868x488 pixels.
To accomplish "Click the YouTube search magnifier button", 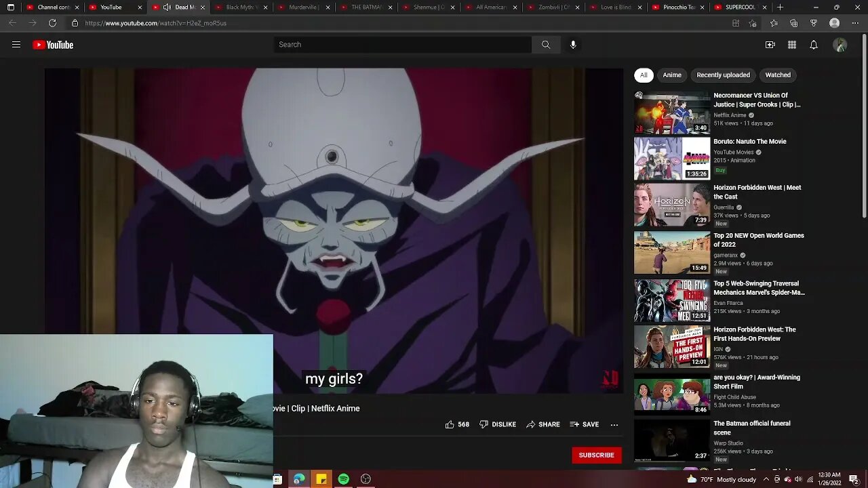I will click(546, 45).
